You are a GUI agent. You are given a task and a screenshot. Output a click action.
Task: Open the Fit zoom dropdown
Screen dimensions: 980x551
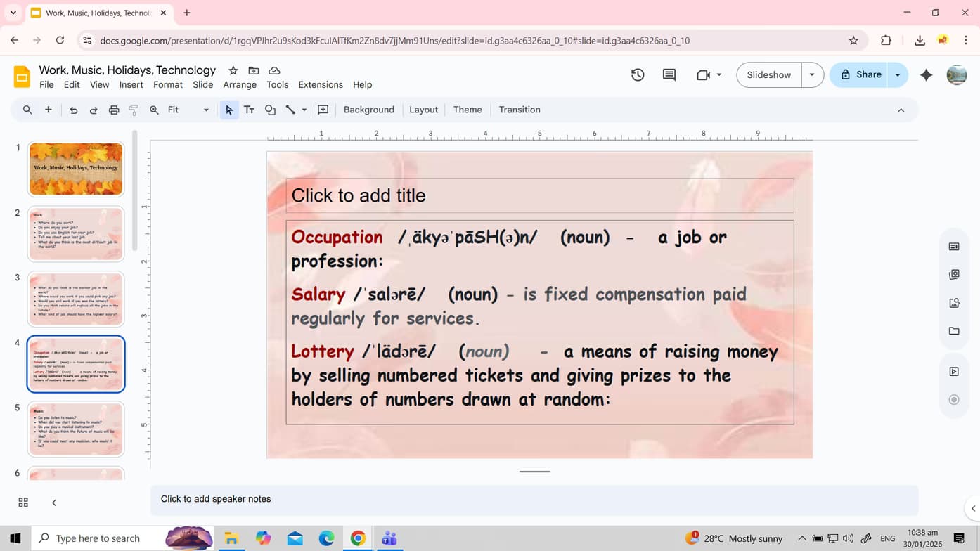pos(205,110)
